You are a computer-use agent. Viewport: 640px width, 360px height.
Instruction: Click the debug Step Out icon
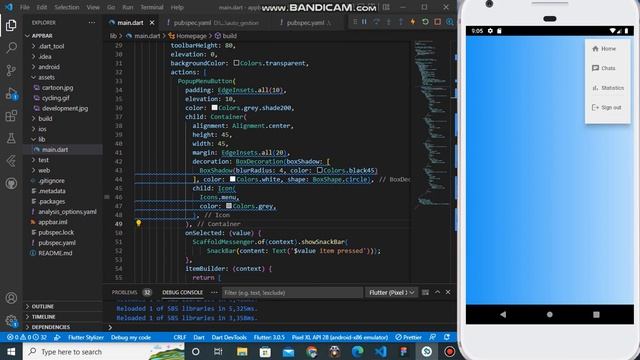coord(400,22)
